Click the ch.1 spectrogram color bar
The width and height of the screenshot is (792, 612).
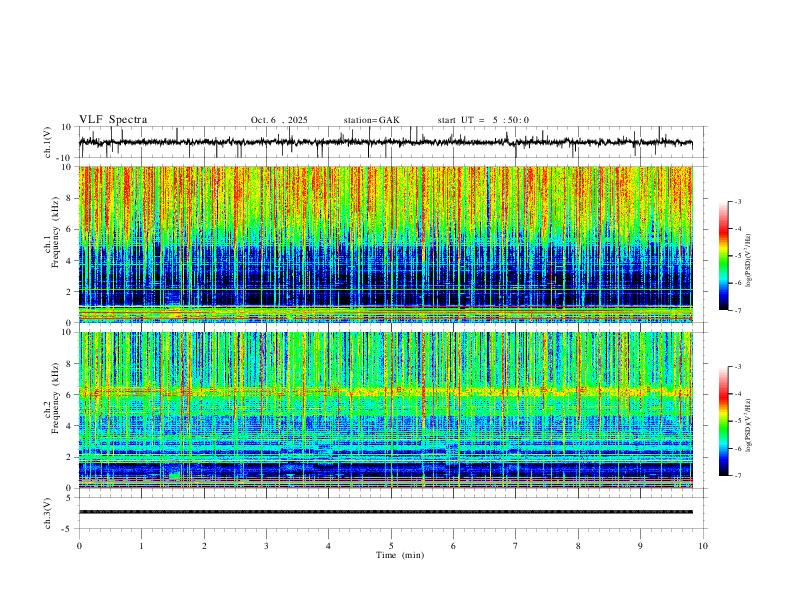tap(723, 256)
